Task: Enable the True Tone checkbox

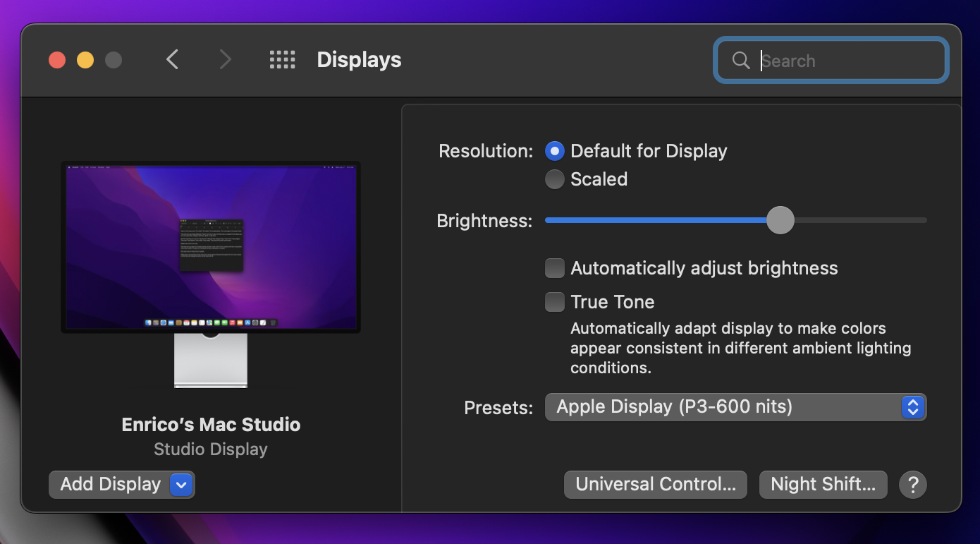Action: (x=555, y=302)
